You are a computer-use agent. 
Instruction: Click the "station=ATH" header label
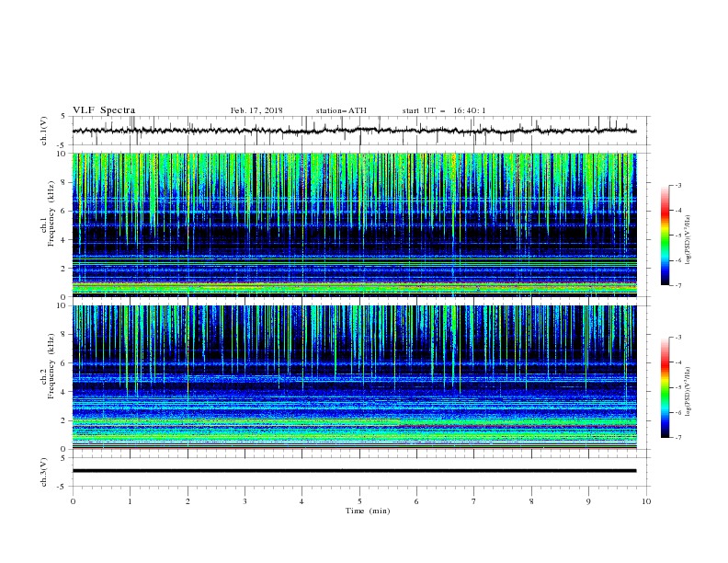point(341,110)
